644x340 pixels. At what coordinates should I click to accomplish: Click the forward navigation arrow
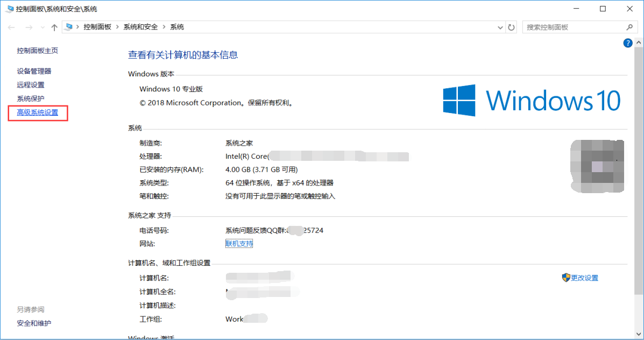(29, 27)
